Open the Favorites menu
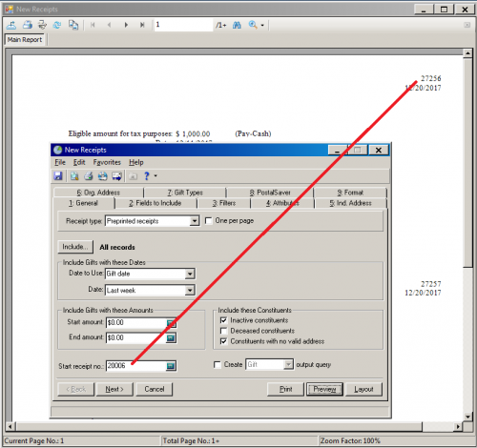The width and height of the screenshot is (477, 448). pyautogui.click(x=107, y=162)
